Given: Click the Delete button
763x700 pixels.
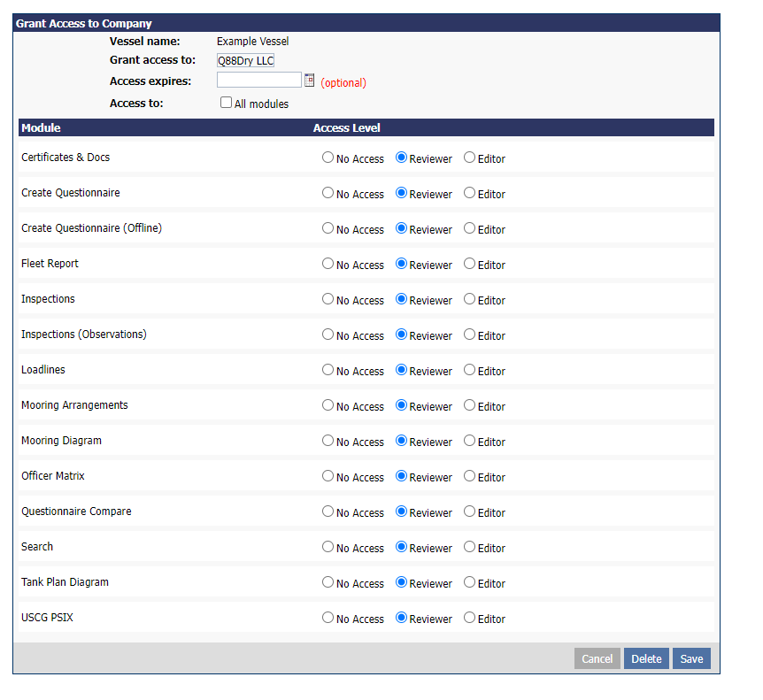Looking at the screenshot, I should (x=646, y=658).
